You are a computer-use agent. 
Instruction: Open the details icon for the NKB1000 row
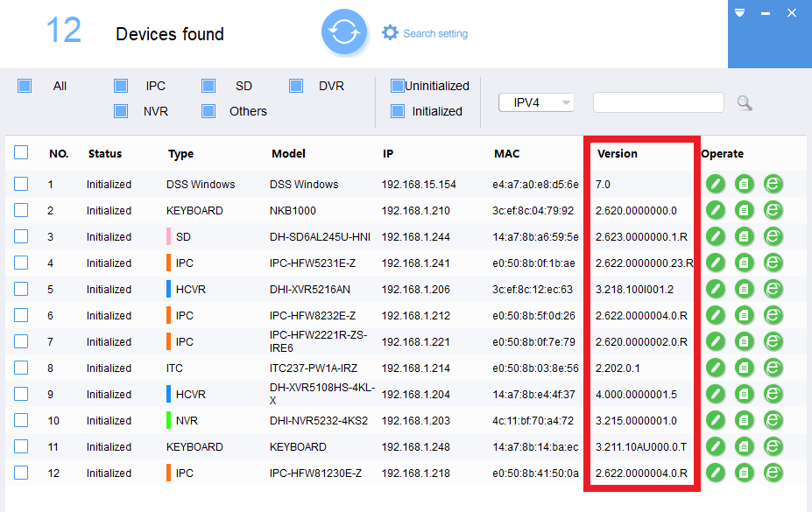(x=745, y=211)
